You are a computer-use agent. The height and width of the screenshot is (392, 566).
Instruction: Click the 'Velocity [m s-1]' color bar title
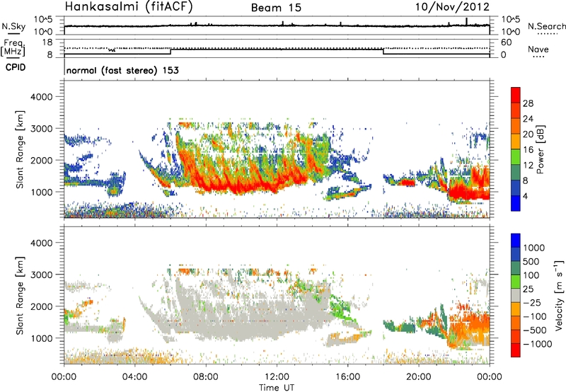click(x=559, y=295)
